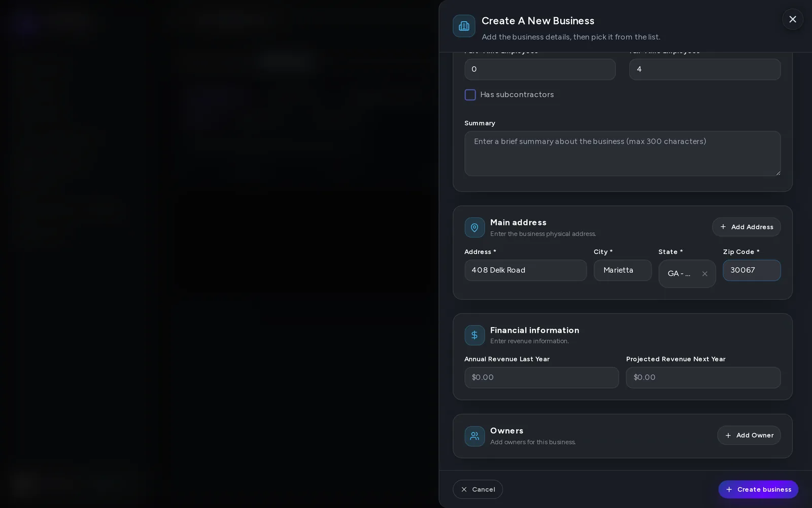
Task: Click the Add Address button
Action: pos(746,227)
